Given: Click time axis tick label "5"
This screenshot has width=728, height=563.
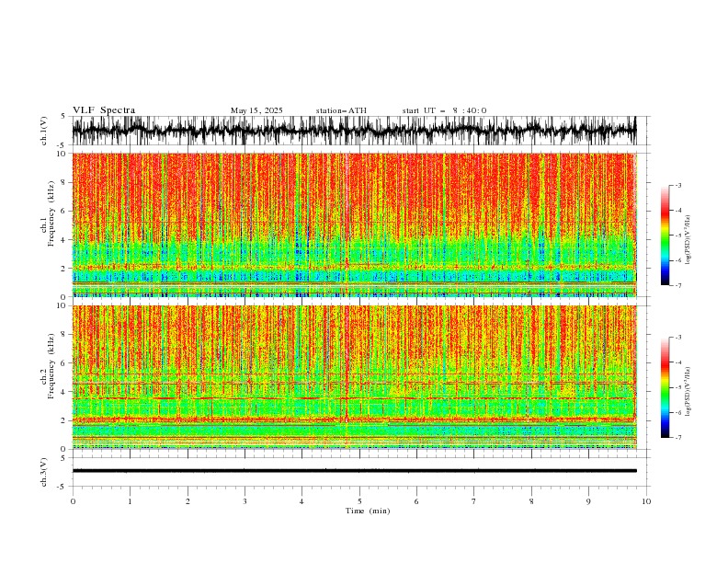Looking at the screenshot, I should click(359, 501).
